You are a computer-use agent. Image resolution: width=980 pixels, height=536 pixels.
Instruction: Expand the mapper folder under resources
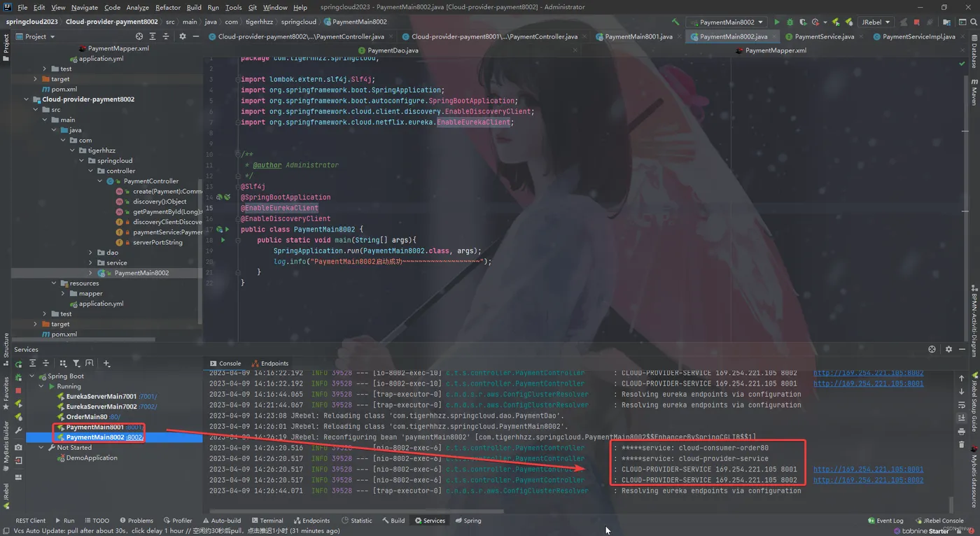pyautogui.click(x=64, y=294)
